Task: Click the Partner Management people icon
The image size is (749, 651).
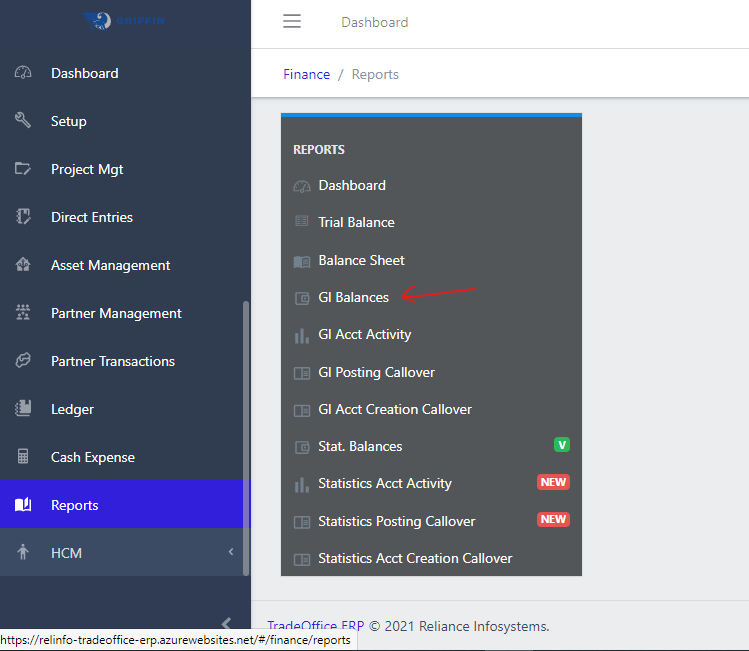Action: coord(23,312)
